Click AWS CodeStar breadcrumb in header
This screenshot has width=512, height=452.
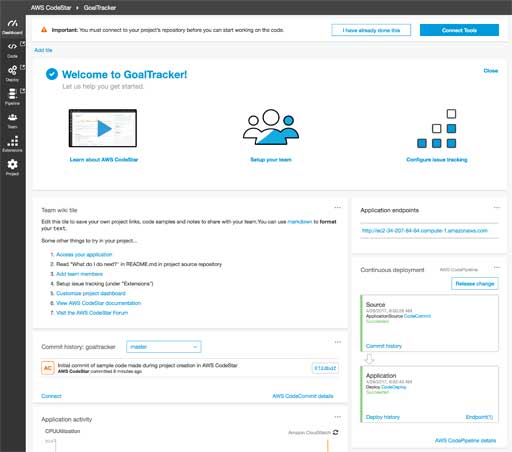[51, 8]
